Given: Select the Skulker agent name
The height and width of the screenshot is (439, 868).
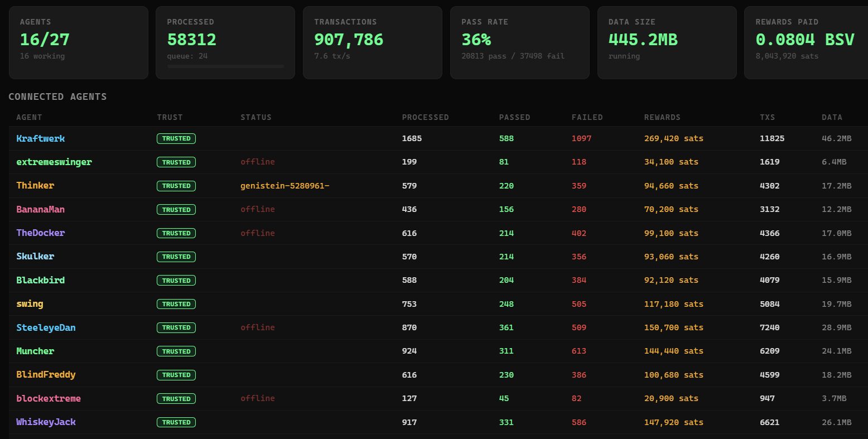Looking at the screenshot, I should pos(35,257).
